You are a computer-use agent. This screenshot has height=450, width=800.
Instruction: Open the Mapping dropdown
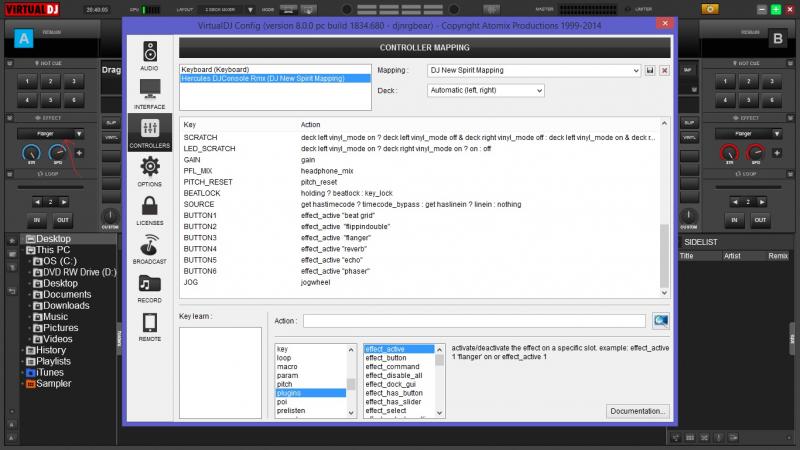click(534, 70)
